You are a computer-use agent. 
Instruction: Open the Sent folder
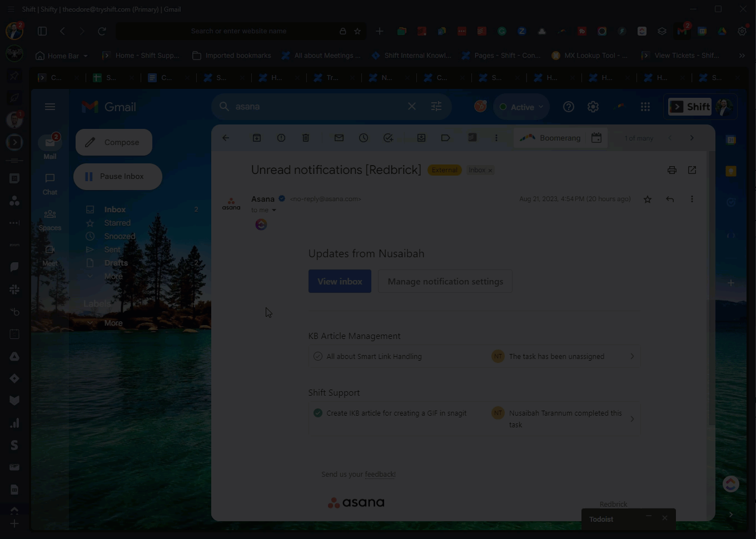[112, 249]
